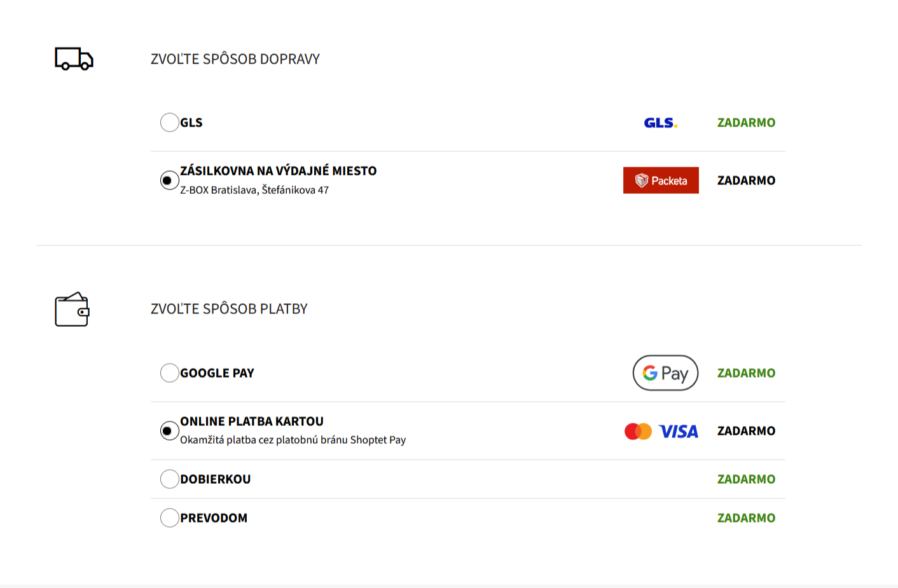This screenshot has width=898, height=588.
Task: Click the delivery truck icon
Action: [x=74, y=58]
